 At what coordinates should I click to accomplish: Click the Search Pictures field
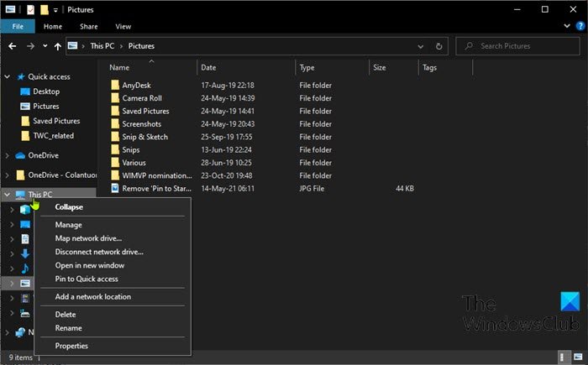[x=517, y=46]
